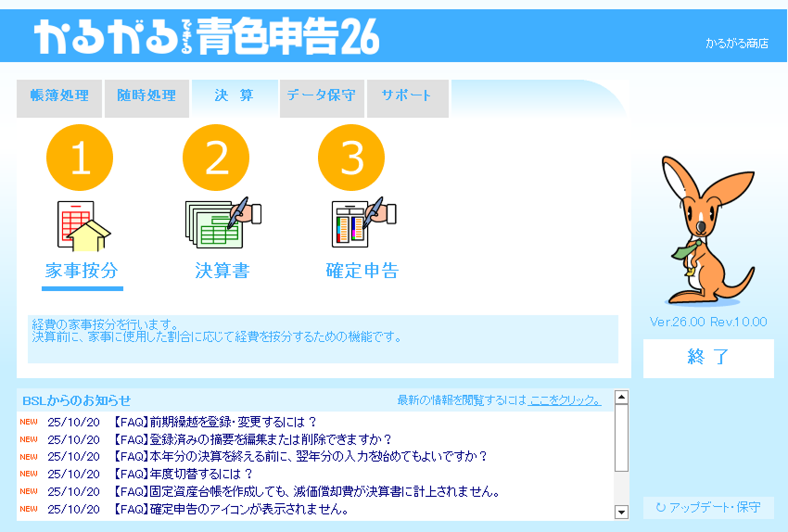Screen dimensions: 788x532
Task: Follow the ここをクリック link
Action: pos(565,400)
